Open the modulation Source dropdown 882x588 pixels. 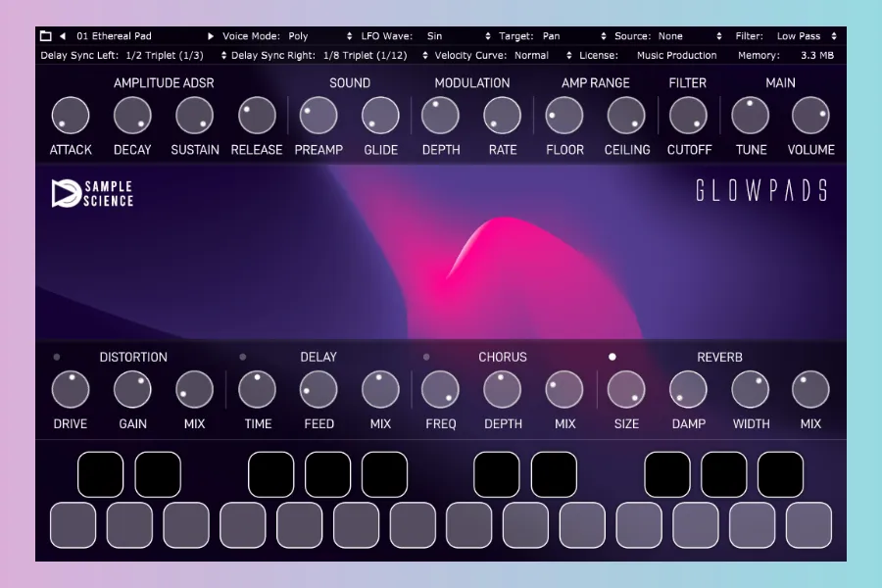tap(668, 36)
